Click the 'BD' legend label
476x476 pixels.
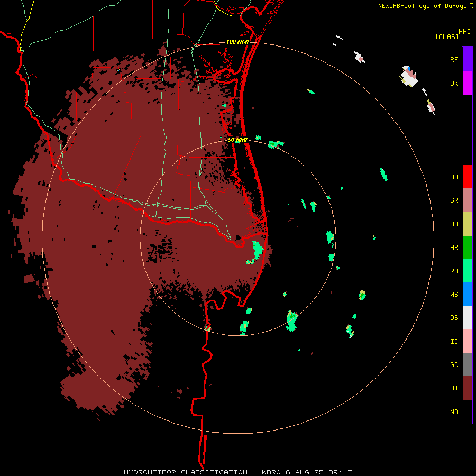pos(454,224)
